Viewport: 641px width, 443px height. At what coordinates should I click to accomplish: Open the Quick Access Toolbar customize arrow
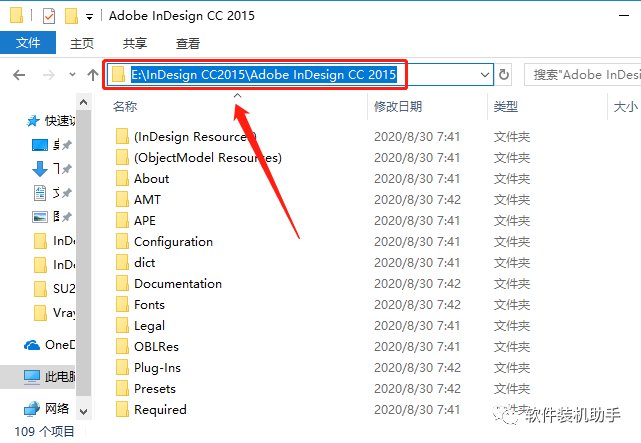tap(89, 17)
